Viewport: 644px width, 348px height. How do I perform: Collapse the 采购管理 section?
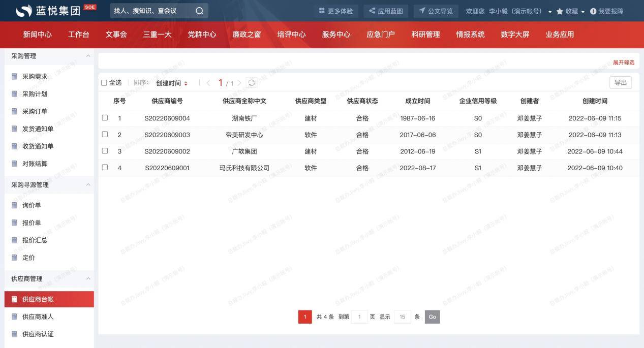[88, 56]
